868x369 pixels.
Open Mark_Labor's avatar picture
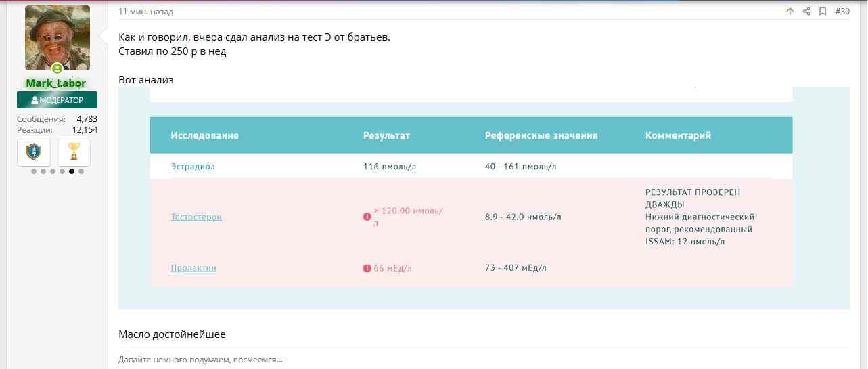57,38
